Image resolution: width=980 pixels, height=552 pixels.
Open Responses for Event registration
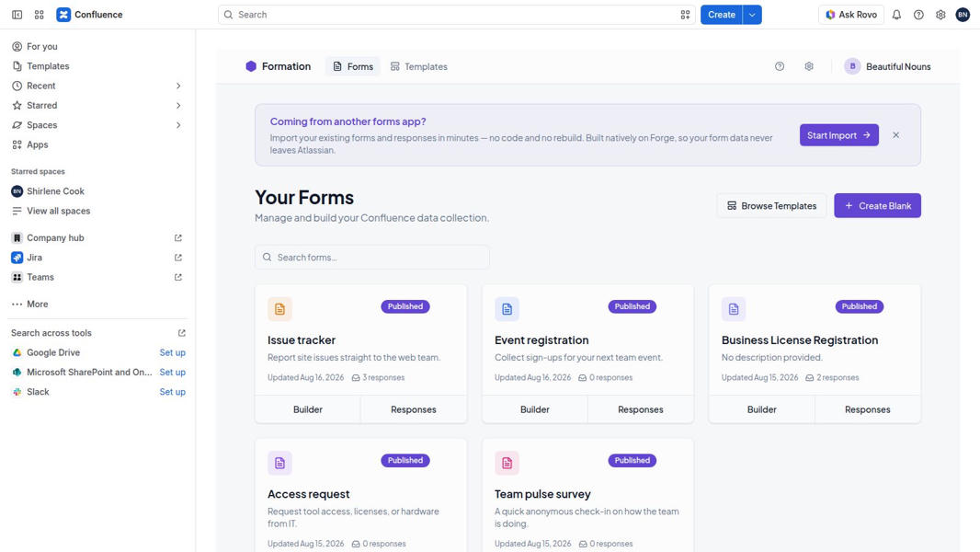pos(641,409)
